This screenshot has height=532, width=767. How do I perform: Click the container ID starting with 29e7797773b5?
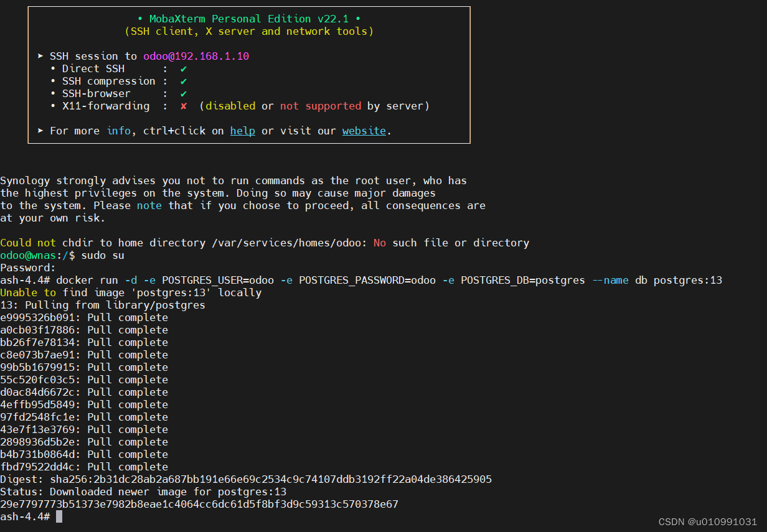point(199,504)
